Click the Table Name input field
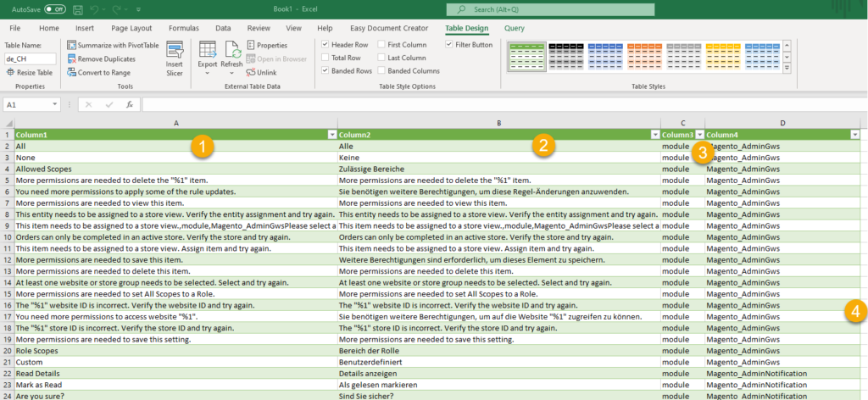Screen dimensions: 868x400 31,58
